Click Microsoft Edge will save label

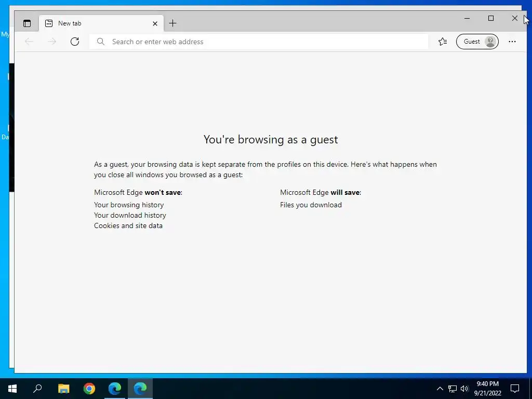click(x=321, y=192)
